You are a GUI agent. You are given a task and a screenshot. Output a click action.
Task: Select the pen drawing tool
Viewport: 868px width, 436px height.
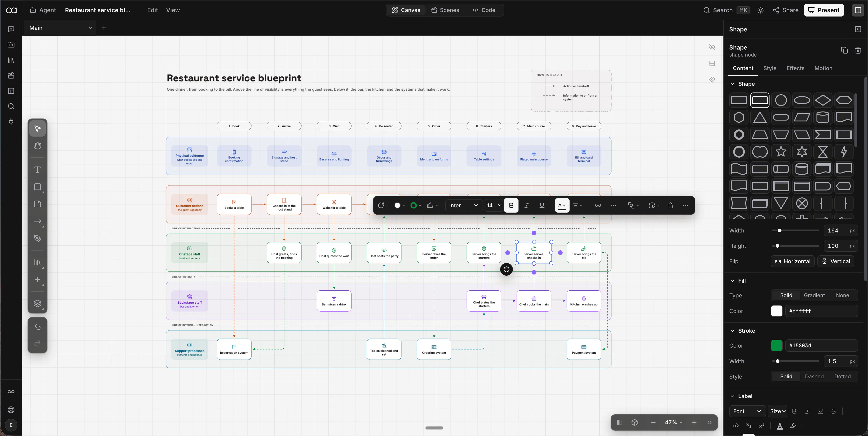(x=38, y=238)
